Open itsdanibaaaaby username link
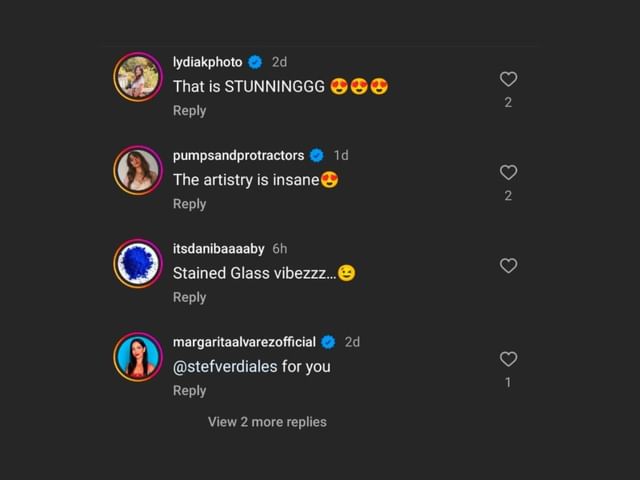The image size is (640, 480). [218, 249]
